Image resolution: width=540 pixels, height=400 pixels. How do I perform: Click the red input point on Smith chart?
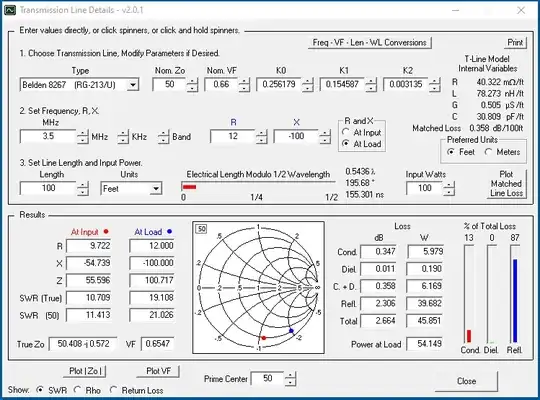click(263, 338)
